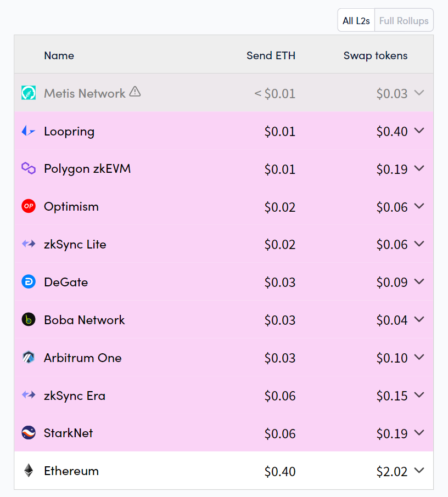Click the Optimism red OP icon
The width and height of the screenshot is (448, 497).
(29, 206)
